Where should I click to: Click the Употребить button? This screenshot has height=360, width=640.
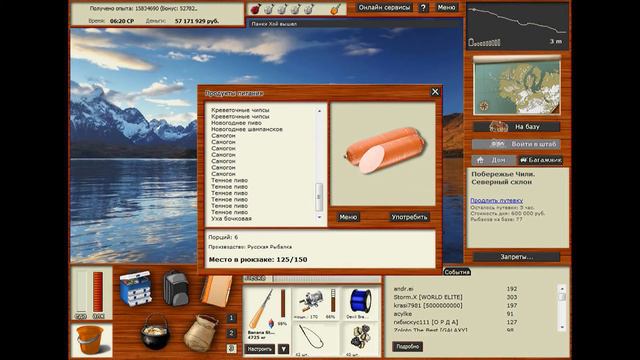click(x=409, y=217)
